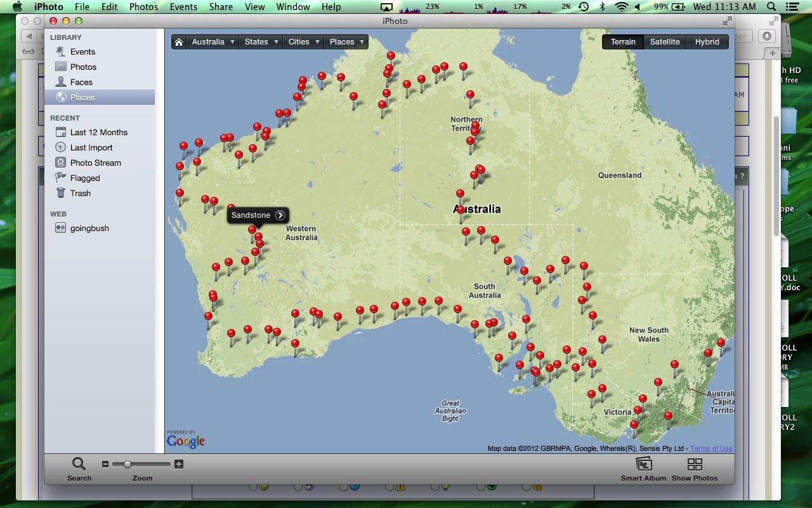Screen dimensions: 812x508
Task: Open the Cities dropdown
Action: click(x=303, y=42)
